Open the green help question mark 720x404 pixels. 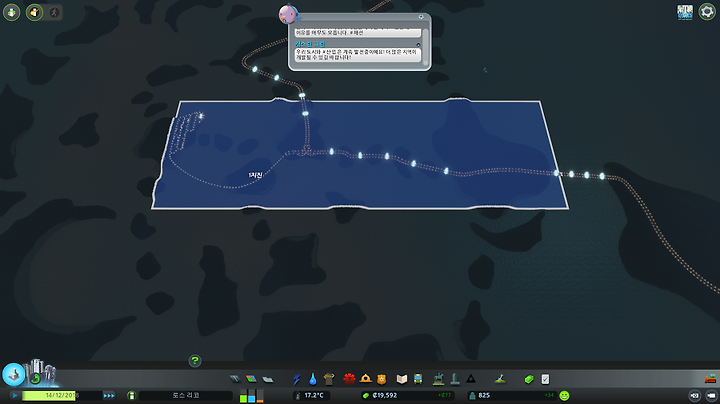click(195, 361)
